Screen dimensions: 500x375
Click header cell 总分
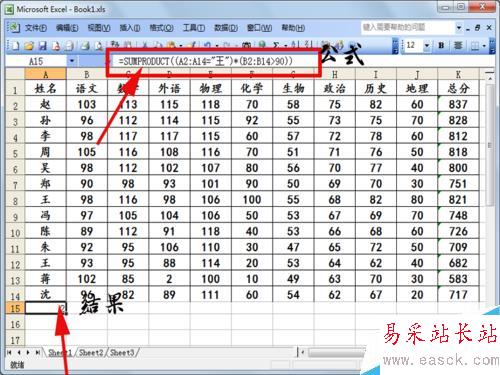point(458,88)
